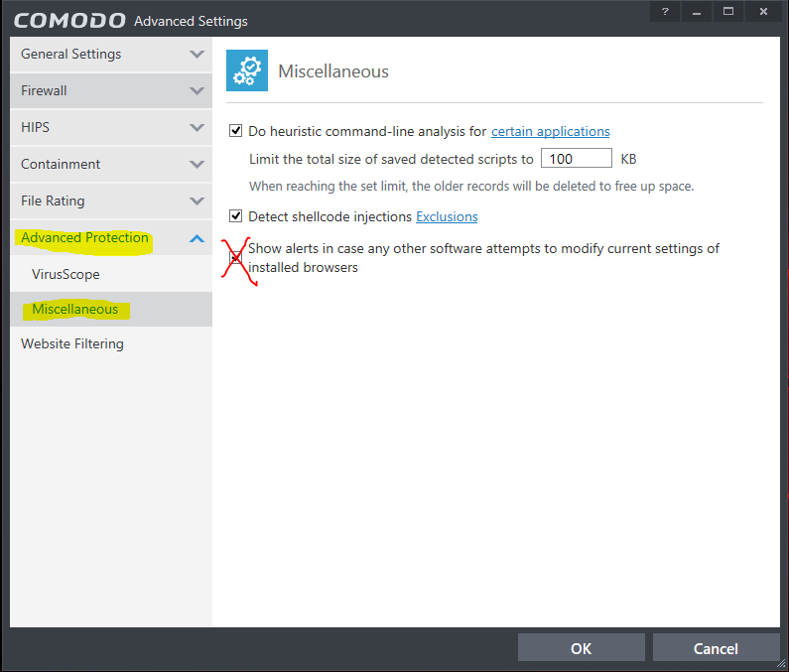Open the certain applications link
This screenshot has width=789, height=672.
(550, 131)
